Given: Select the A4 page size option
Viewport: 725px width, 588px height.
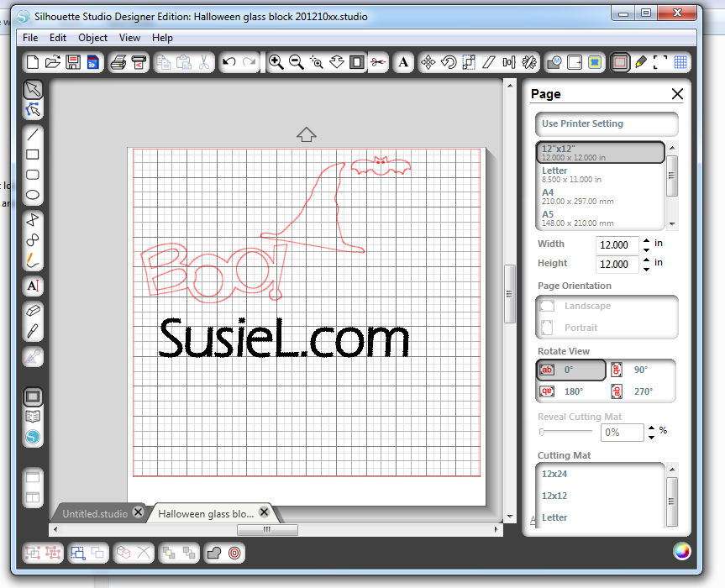Looking at the screenshot, I should (x=600, y=197).
